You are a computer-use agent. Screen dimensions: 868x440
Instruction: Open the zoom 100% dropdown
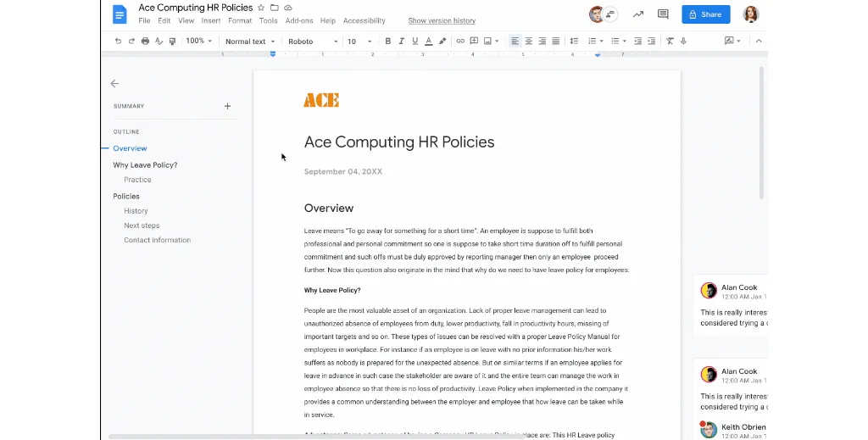[198, 41]
